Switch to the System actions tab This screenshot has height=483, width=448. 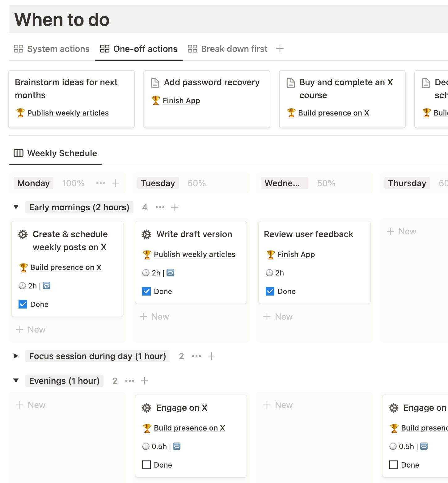tap(52, 49)
